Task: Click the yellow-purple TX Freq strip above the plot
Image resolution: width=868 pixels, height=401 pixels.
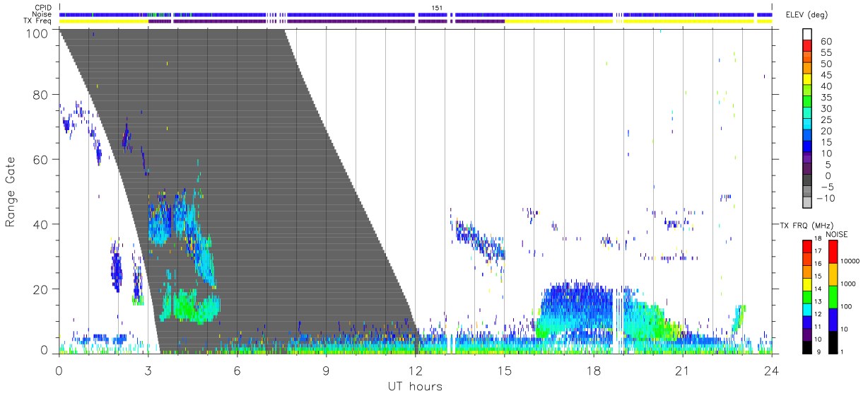Action: pyautogui.click(x=416, y=21)
